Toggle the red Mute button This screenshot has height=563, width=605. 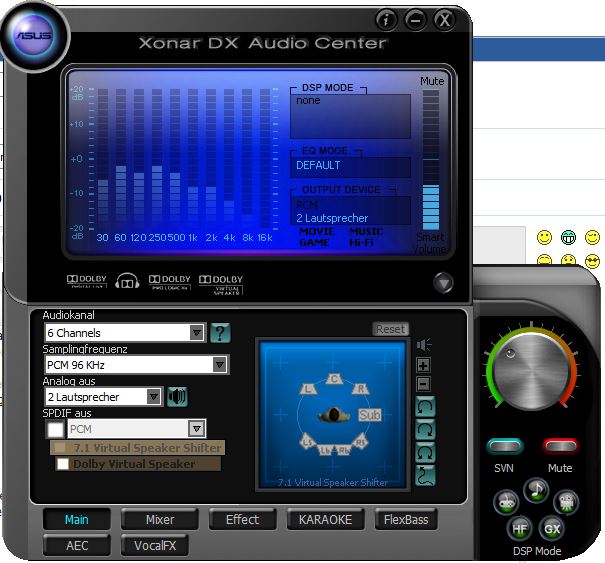(x=561, y=446)
